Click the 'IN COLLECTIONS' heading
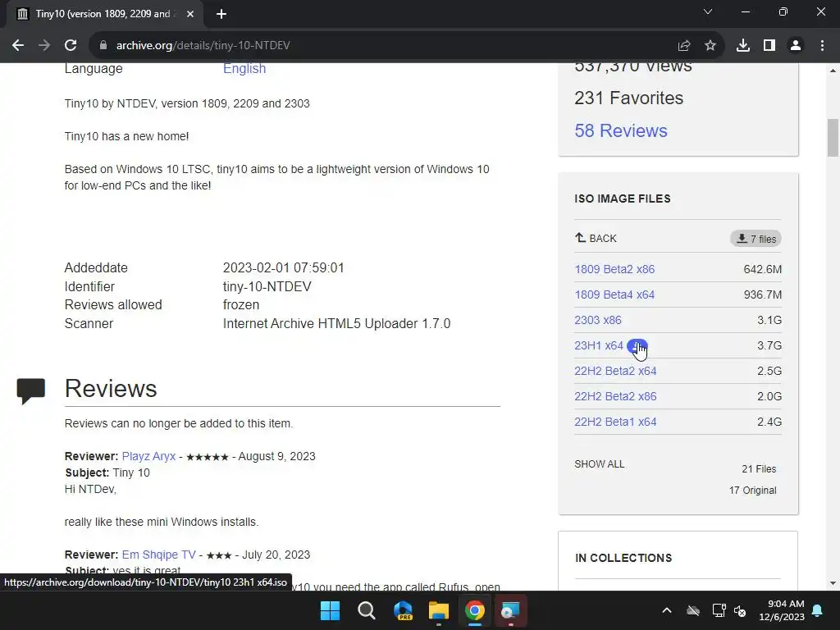 623,558
